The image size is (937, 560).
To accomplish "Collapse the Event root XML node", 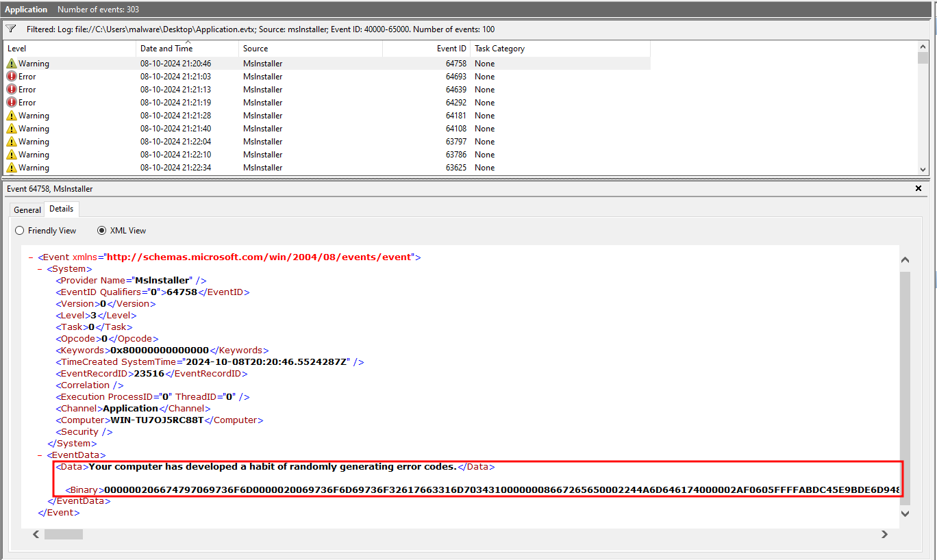I will pyautogui.click(x=31, y=257).
